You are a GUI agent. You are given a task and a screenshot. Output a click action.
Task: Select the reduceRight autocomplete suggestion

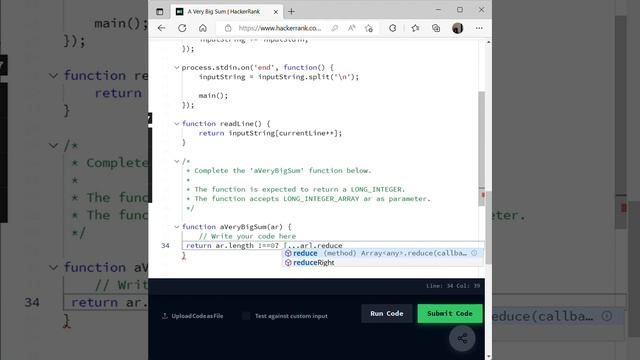(x=383, y=262)
